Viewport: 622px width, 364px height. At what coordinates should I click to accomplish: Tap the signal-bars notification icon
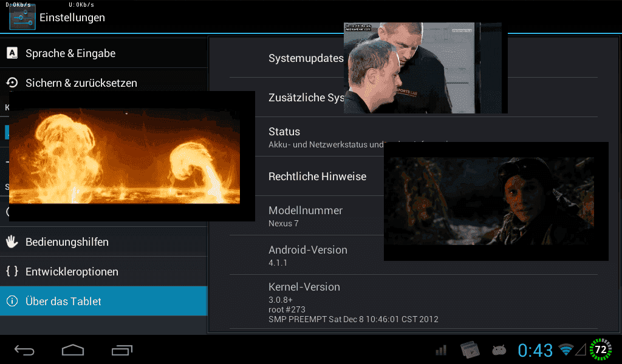click(x=441, y=350)
